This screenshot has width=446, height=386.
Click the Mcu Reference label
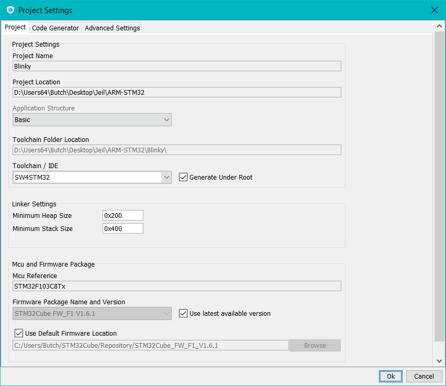click(35, 276)
